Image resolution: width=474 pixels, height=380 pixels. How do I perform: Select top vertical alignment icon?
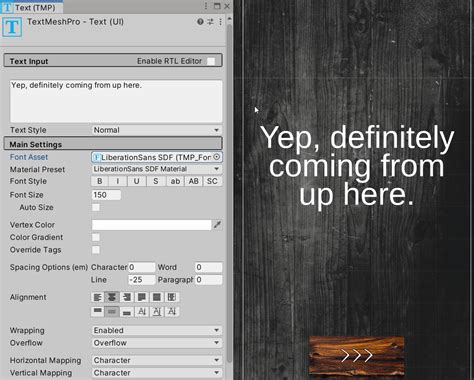98,311
